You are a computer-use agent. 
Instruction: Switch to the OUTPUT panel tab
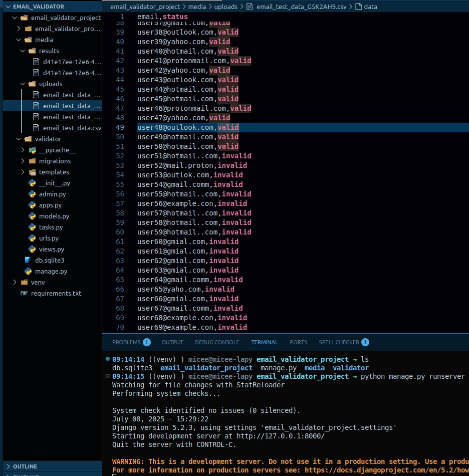pyautogui.click(x=172, y=342)
